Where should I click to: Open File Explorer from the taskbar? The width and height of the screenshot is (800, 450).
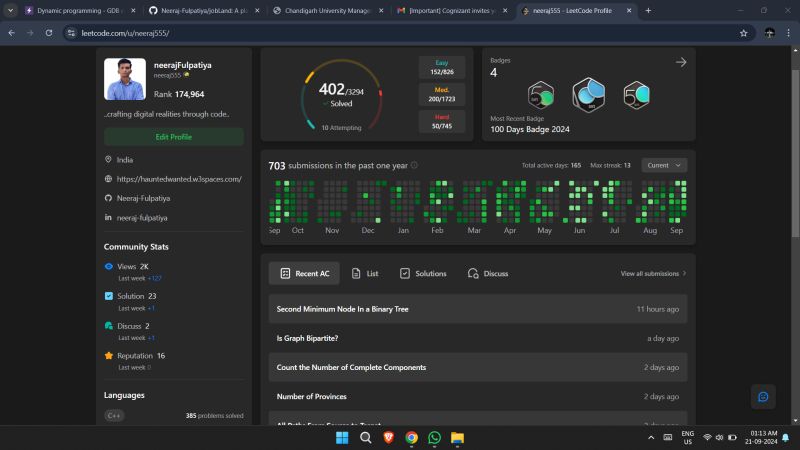[457, 438]
